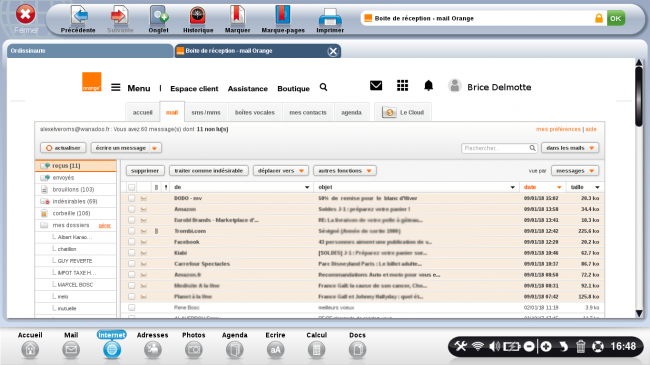Expand the déplacer vers dropdown
Viewport: 650px width, 365px height.
[281, 171]
